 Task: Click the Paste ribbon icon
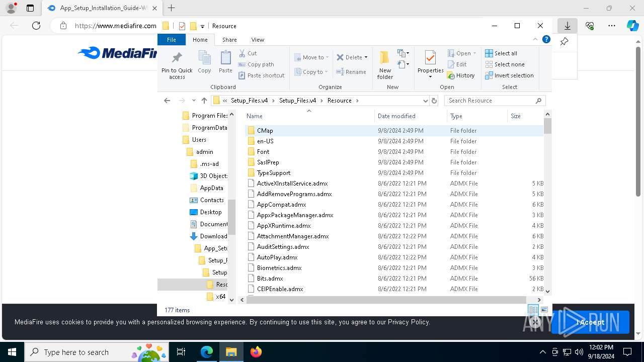coord(225,62)
